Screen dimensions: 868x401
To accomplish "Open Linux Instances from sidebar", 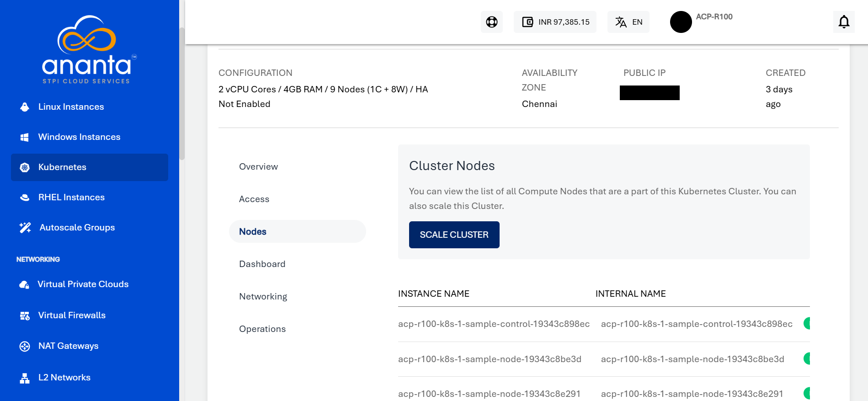I will pos(71,107).
